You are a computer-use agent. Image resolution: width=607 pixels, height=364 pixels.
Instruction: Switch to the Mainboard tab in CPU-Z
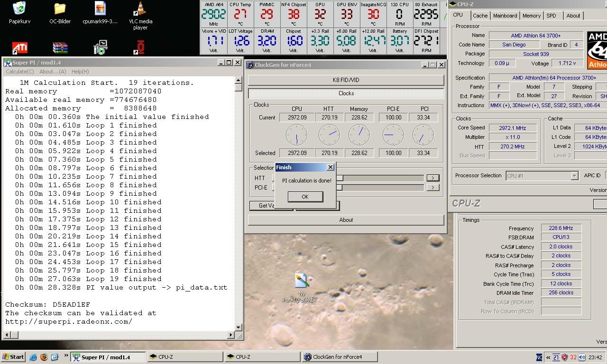pos(505,16)
